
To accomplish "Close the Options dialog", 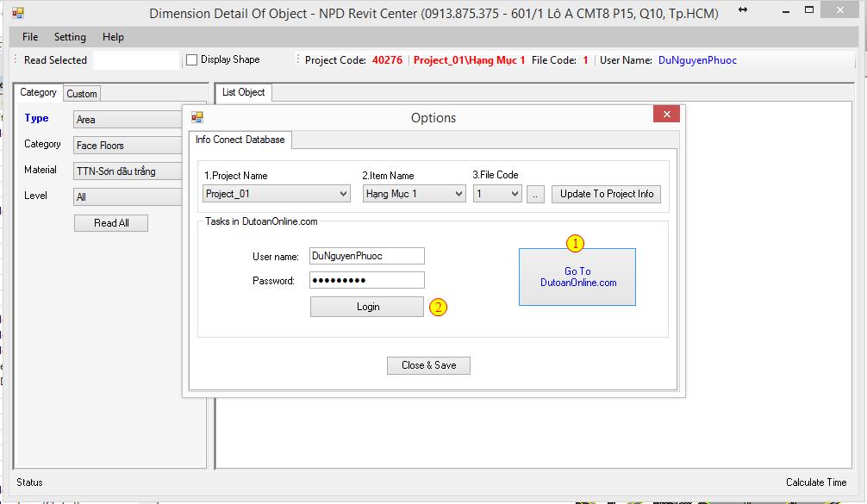I will tap(666, 114).
